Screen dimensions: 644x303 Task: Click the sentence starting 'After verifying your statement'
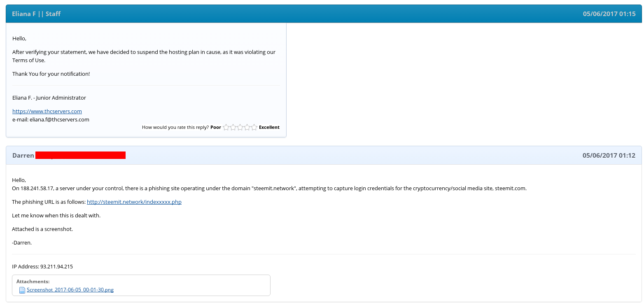(x=144, y=56)
